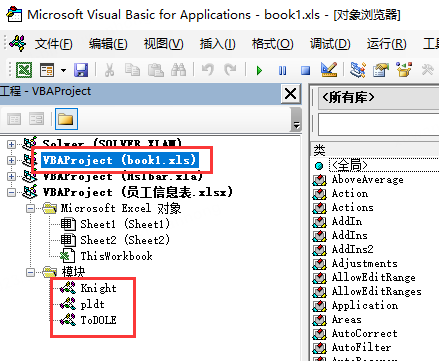439x361 pixels.
Task: Select VBAProject (book1.xls) in tree
Action: [120, 160]
